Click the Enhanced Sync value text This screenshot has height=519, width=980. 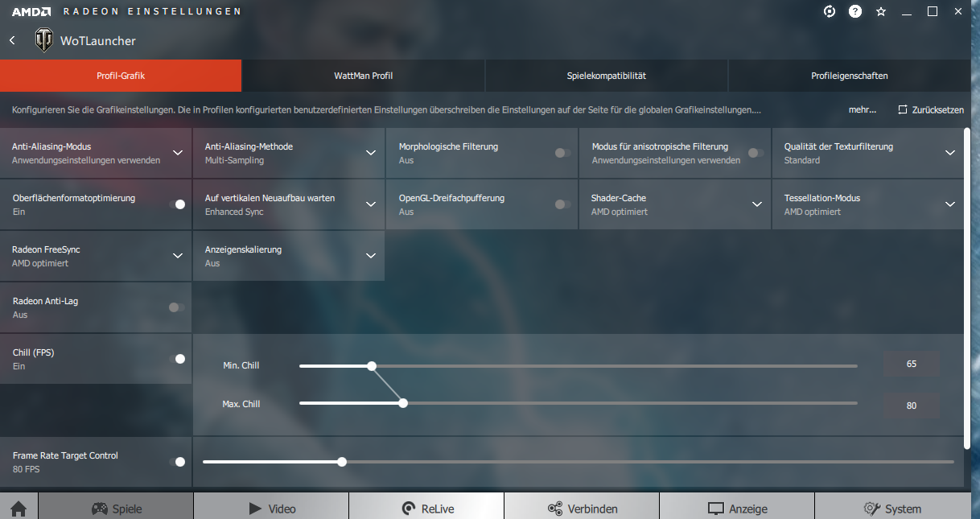coord(234,212)
